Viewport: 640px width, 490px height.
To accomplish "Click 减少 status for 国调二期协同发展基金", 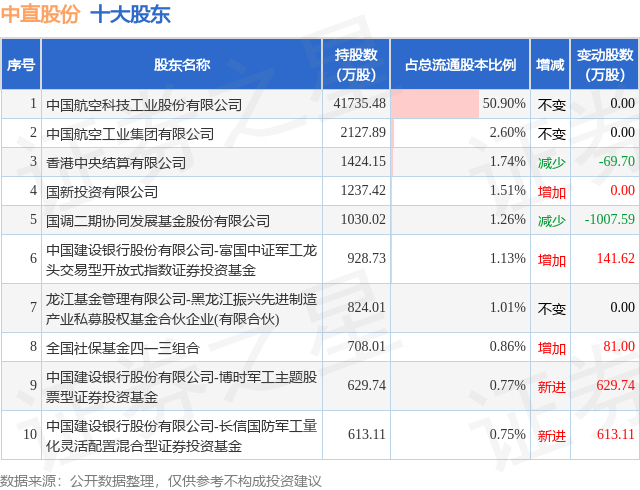I will (551, 221).
